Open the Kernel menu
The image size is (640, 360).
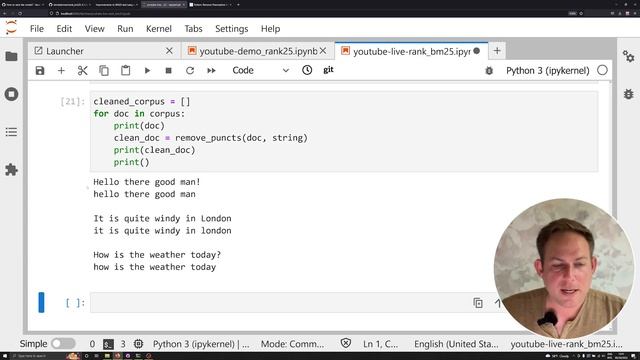[x=159, y=29]
